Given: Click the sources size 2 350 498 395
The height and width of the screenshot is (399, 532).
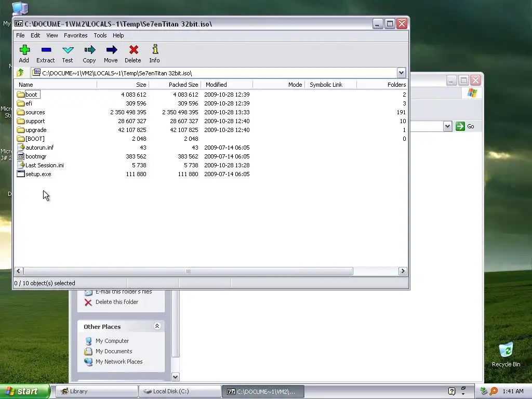Looking at the screenshot, I should [x=128, y=112].
